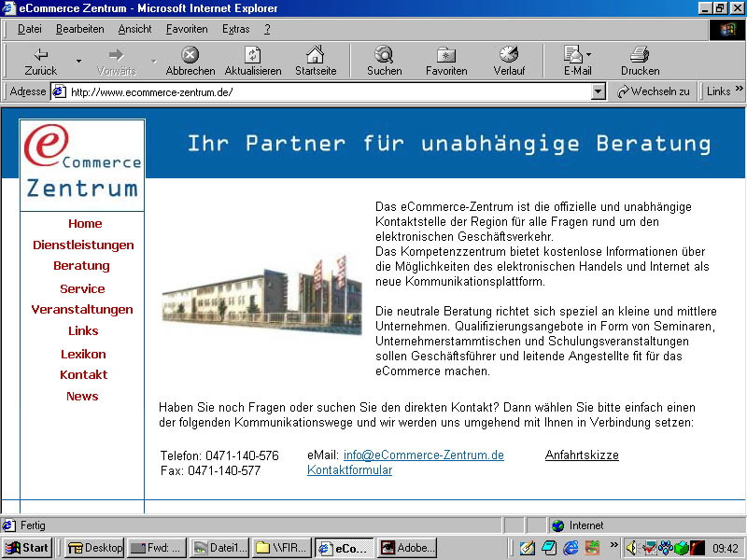Open the ? help menu
The height and width of the screenshot is (560, 747).
[x=267, y=29]
